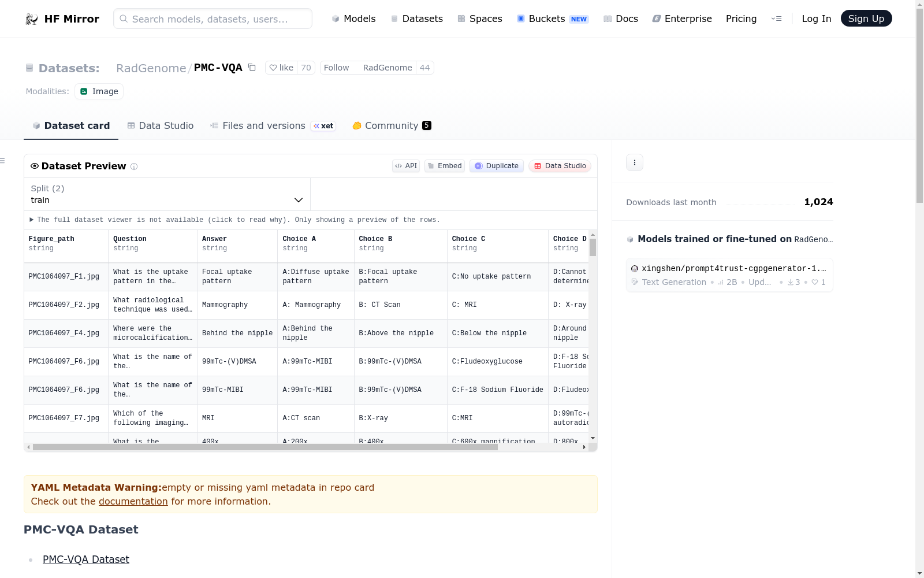
Task: Click Log In
Action: (x=817, y=18)
